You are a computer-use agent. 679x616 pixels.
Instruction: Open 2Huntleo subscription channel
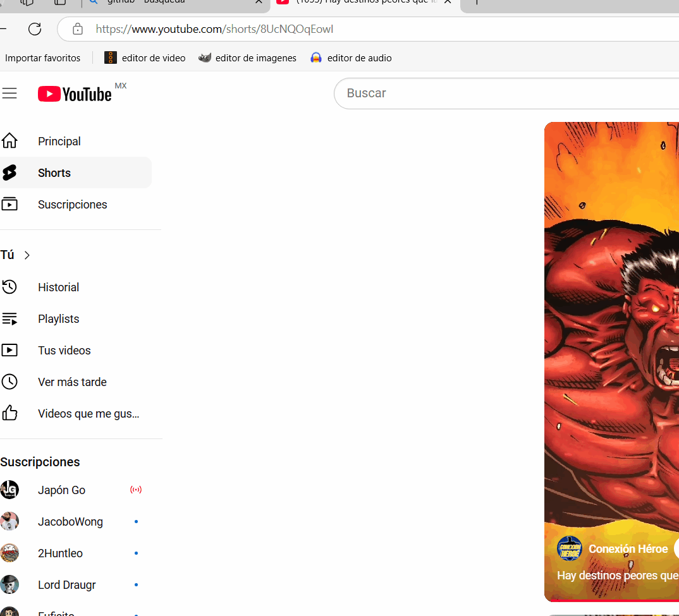coord(76,553)
